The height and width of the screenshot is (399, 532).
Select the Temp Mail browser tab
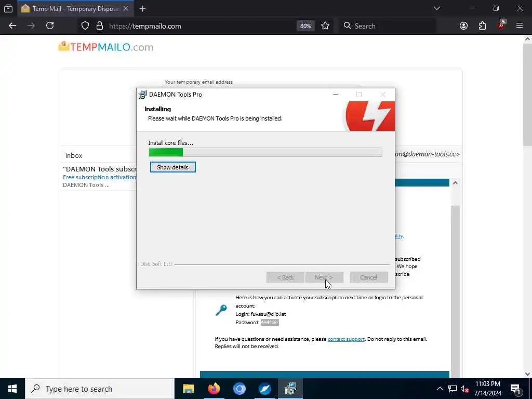tap(75, 9)
